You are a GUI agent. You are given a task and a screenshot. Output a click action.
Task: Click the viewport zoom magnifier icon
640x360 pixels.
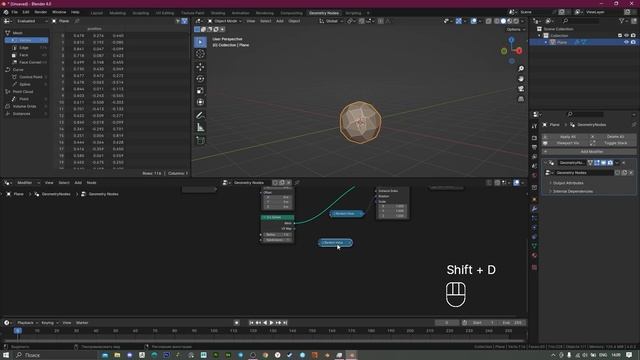(x=521, y=69)
